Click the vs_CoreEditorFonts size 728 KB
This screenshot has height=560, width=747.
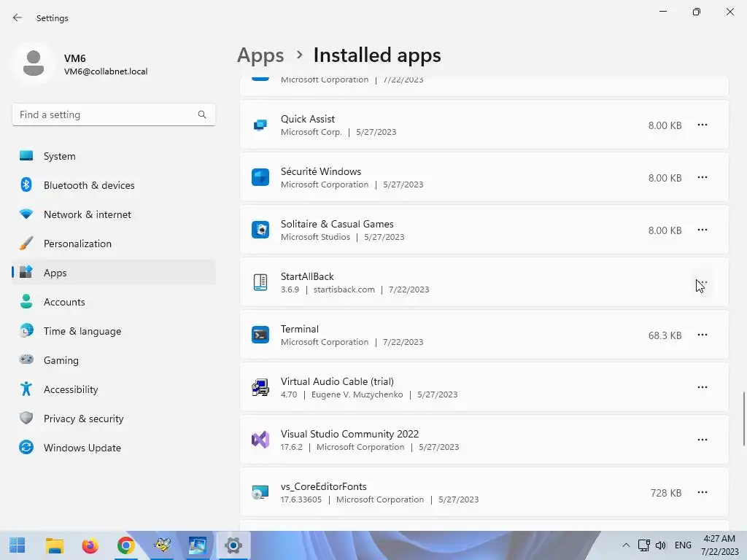point(666,493)
